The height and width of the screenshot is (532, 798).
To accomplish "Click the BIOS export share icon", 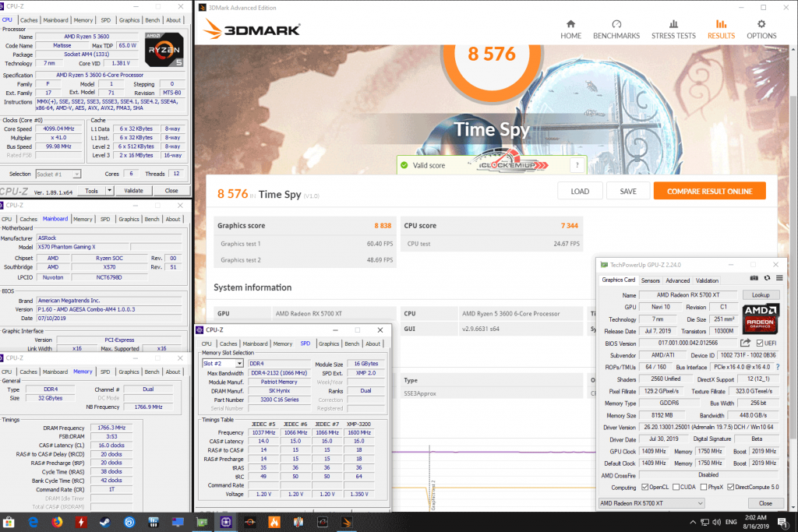I will tap(745, 343).
